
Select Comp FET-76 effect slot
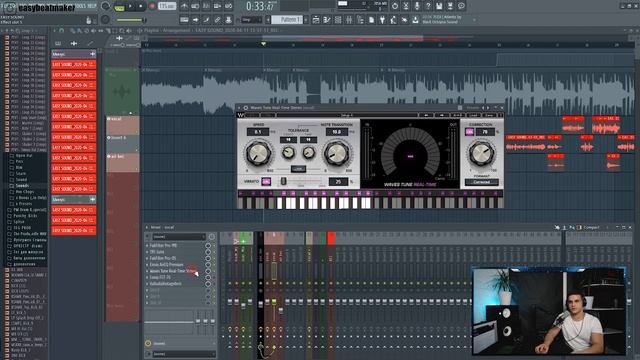[x=176, y=277]
